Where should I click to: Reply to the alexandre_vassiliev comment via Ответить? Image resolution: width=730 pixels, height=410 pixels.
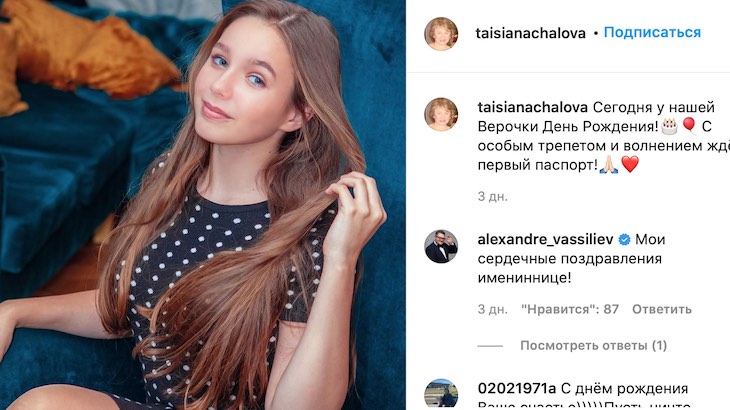(662, 309)
